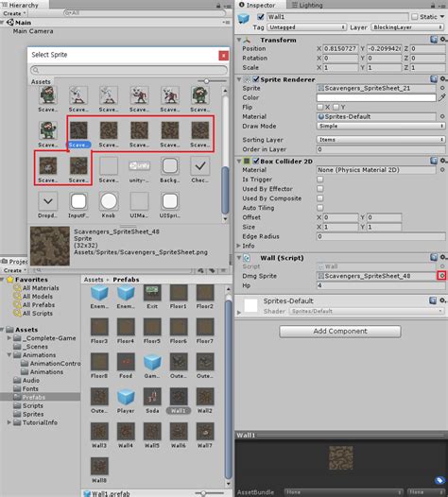Open the Box Collider 2D settings gear
This screenshot has height=497, width=448.
coord(443,161)
